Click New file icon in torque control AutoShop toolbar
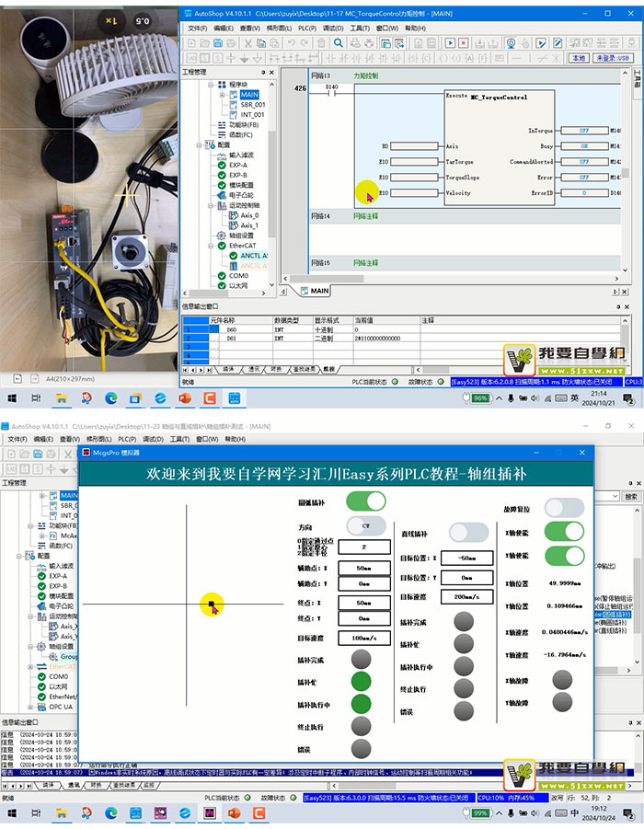Viewport: 644px width, 829px height. (x=191, y=43)
